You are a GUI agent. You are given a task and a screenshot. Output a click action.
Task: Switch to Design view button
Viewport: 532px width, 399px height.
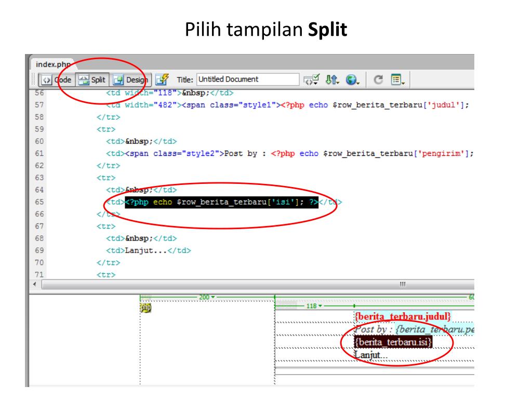click(130, 79)
